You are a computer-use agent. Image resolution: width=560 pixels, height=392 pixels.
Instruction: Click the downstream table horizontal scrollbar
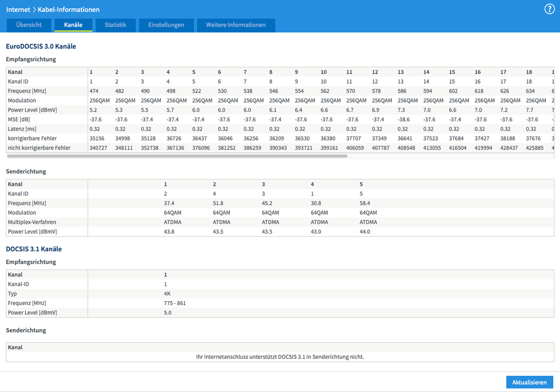tap(177, 156)
